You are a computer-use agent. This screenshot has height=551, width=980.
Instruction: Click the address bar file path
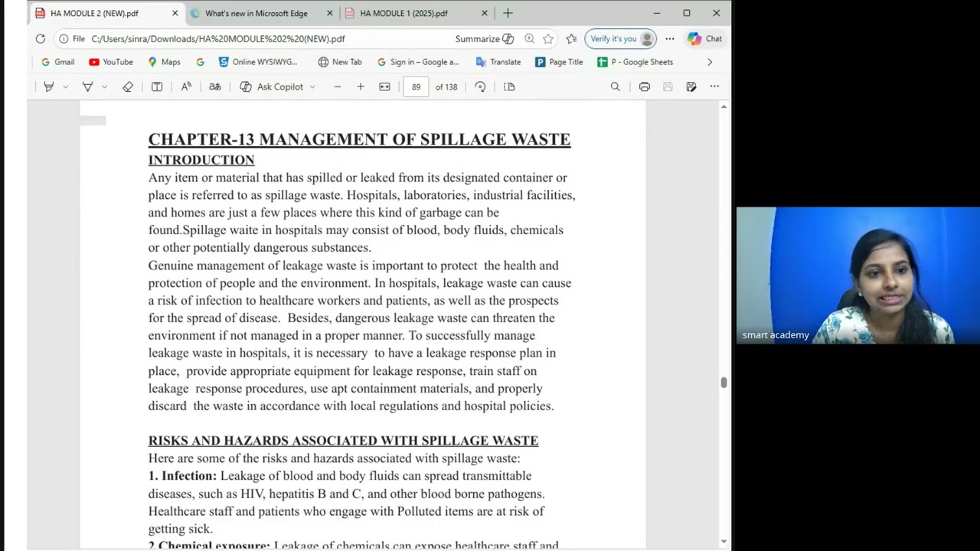(218, 38)
